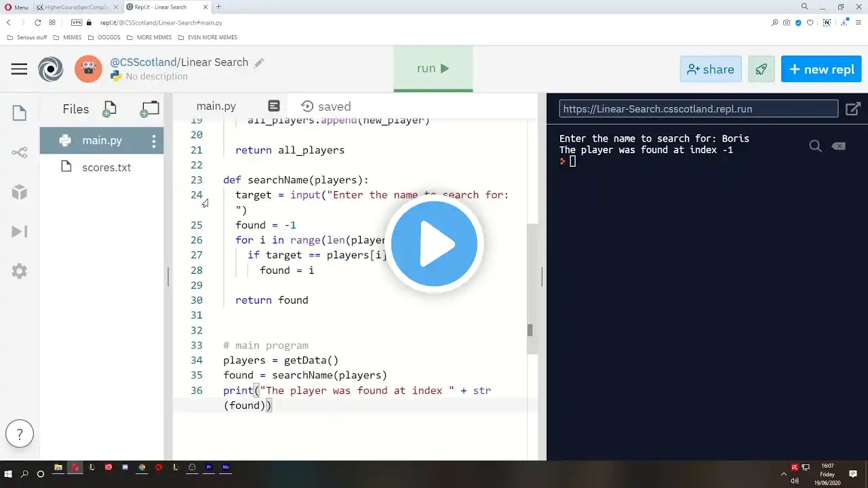Search the console output

coord(815,146)
